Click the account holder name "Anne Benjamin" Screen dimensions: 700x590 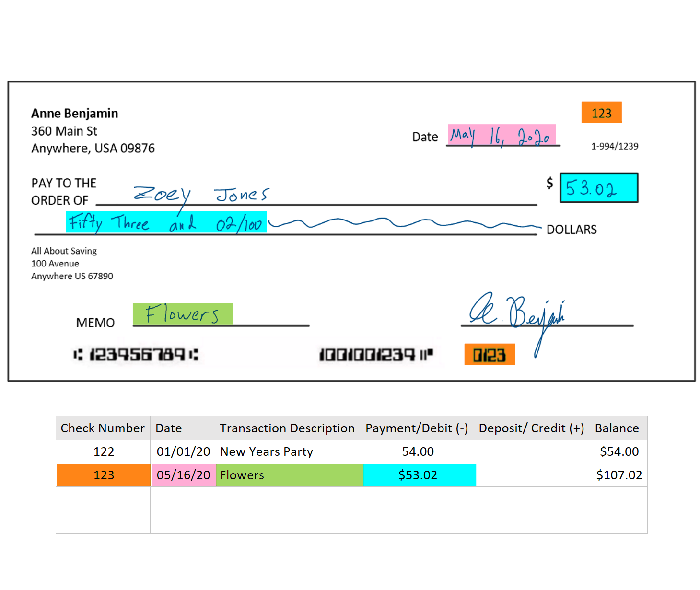point(74,114)
